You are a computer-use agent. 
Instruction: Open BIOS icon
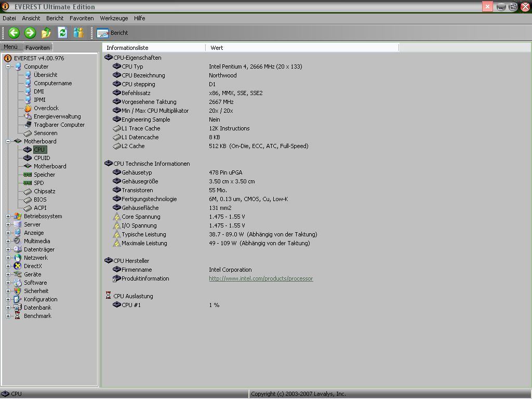[28, 200]
